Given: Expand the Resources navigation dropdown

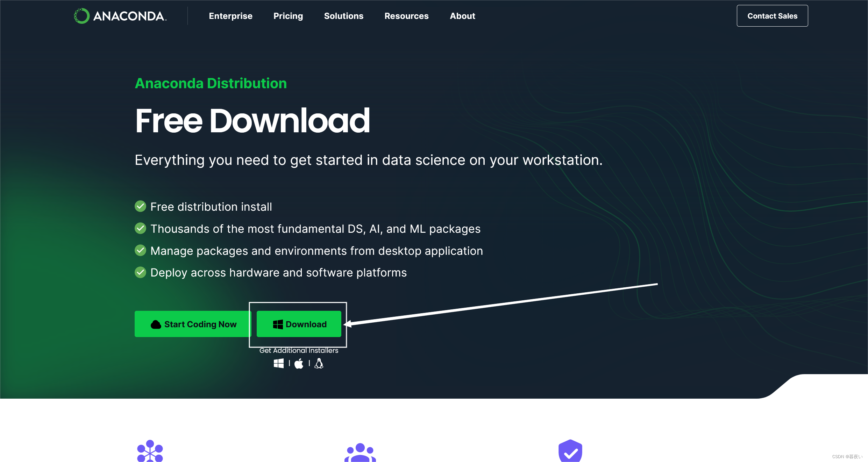Looking at the screenshot, I should (x=407, y=15).
